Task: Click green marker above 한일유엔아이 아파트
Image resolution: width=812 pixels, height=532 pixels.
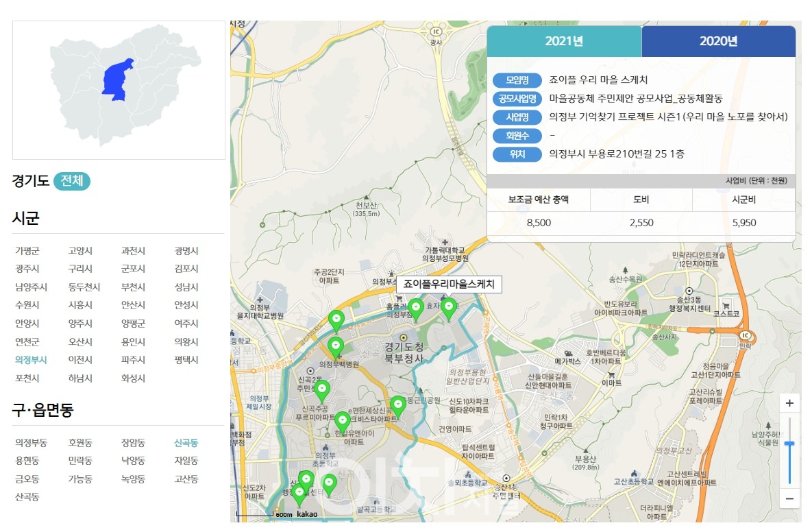Action: pyautogui.click(x=343, y=420)
